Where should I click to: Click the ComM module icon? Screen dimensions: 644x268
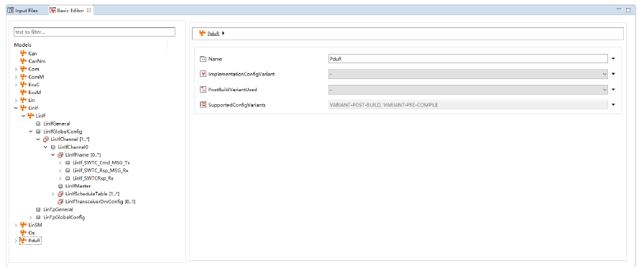coord(24,77)
